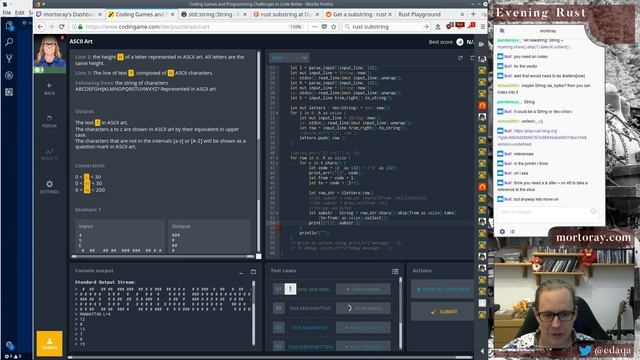Open the Edit menu
The width and height of the screenshot is (640, 360).
[x=20, y=13]
